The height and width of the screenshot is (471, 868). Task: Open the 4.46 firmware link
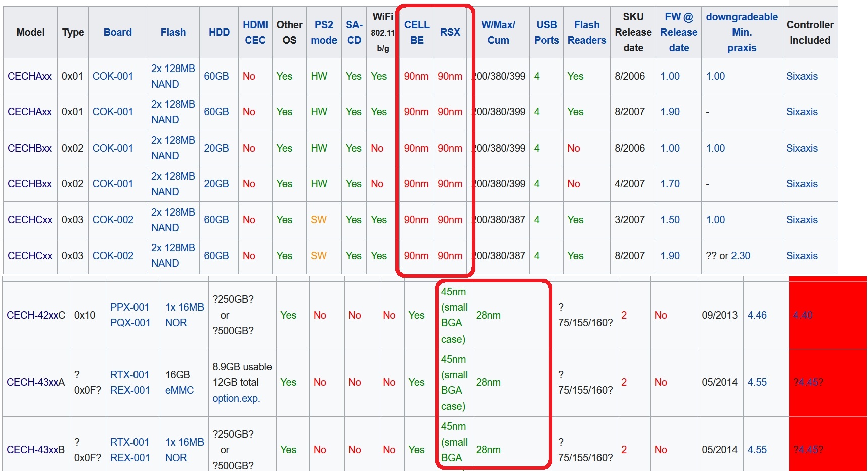pyautogui.click(x=757, y=315)
